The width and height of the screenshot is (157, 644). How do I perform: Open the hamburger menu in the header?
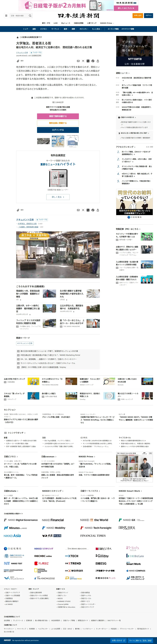[x=6, y=15]
